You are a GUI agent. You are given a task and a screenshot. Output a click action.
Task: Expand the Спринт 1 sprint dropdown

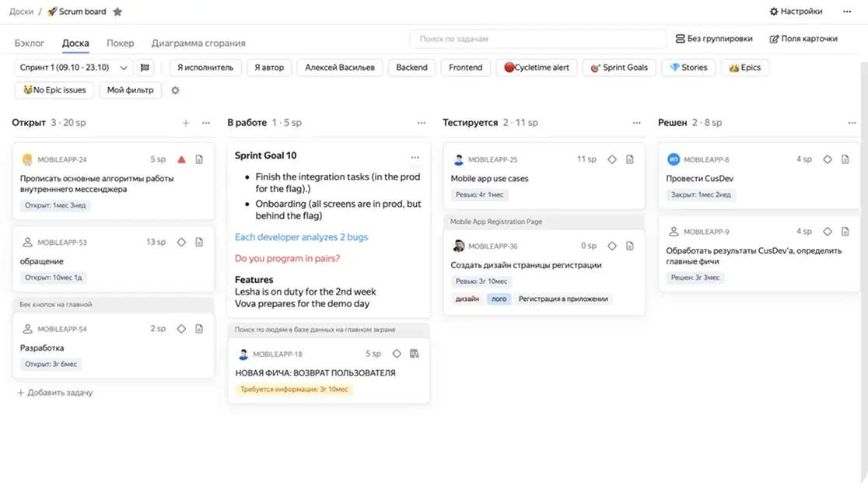73,68
